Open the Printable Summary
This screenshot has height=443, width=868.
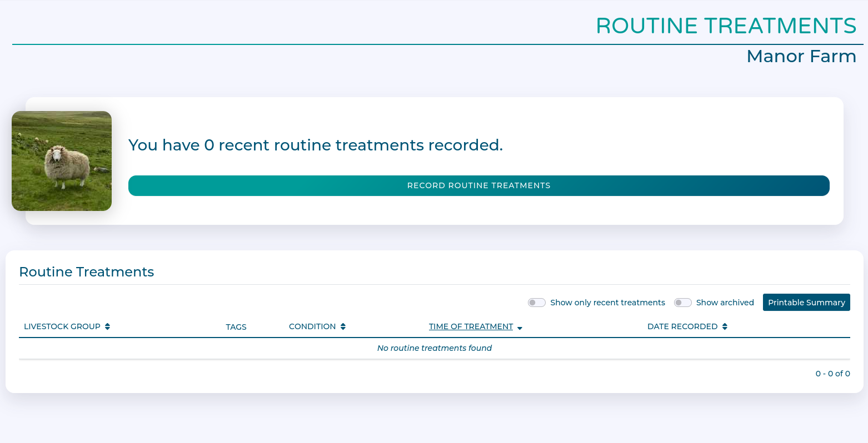click(806, 302)
